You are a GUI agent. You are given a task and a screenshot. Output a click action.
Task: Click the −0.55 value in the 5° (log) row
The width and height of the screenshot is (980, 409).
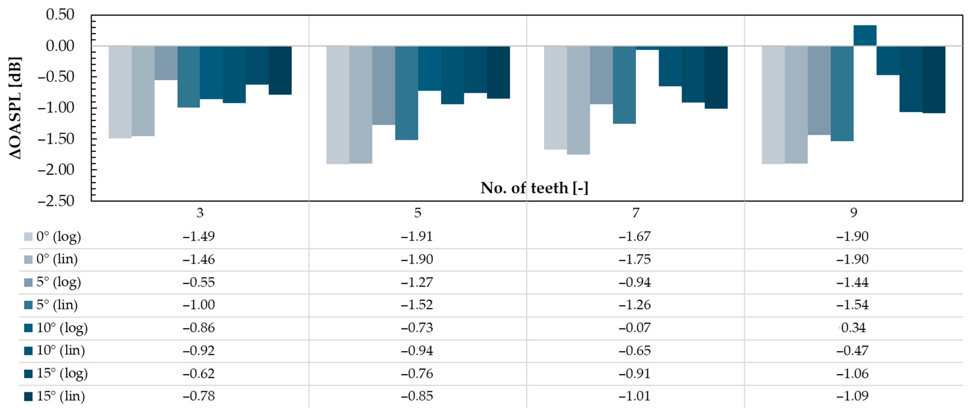coord(199,282)
